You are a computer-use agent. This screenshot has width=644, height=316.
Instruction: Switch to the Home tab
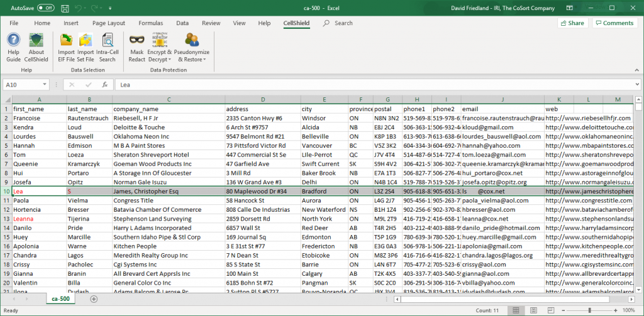(42, 23)
